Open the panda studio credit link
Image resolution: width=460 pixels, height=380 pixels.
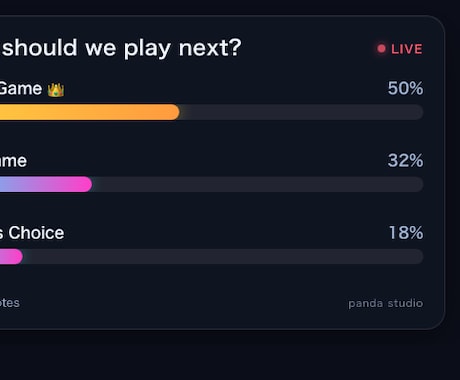pyautogui.click(x=386, y=303)
